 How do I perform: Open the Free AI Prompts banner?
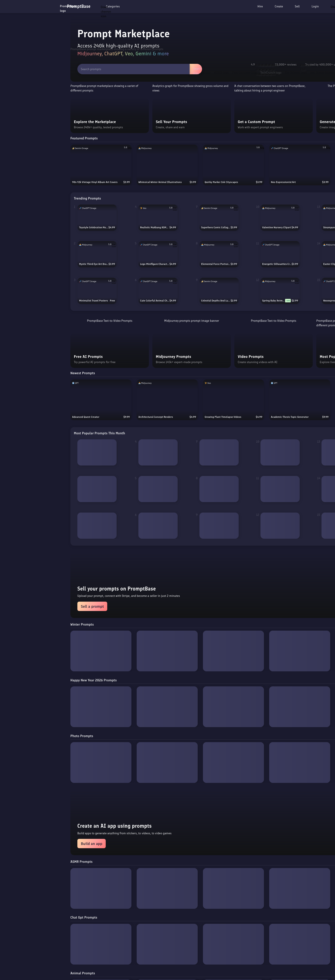[109, 352]
